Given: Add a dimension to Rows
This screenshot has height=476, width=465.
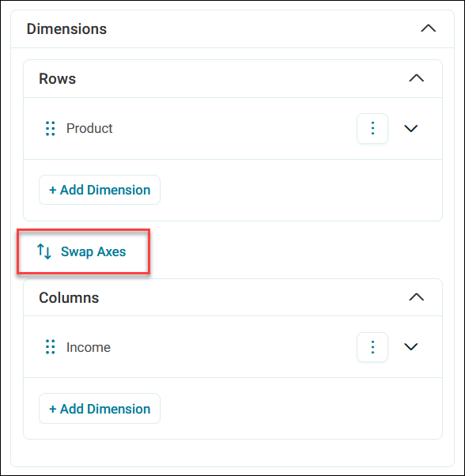Looking at the screenshot, I should click(100, 190).
